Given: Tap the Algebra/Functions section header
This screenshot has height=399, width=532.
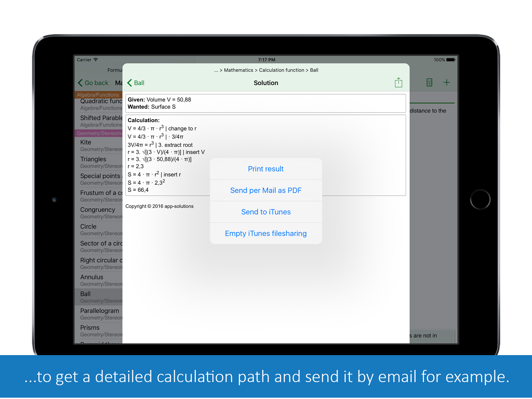Looking at the screenshot, I should pyautogui.click(x=98, y=95).
